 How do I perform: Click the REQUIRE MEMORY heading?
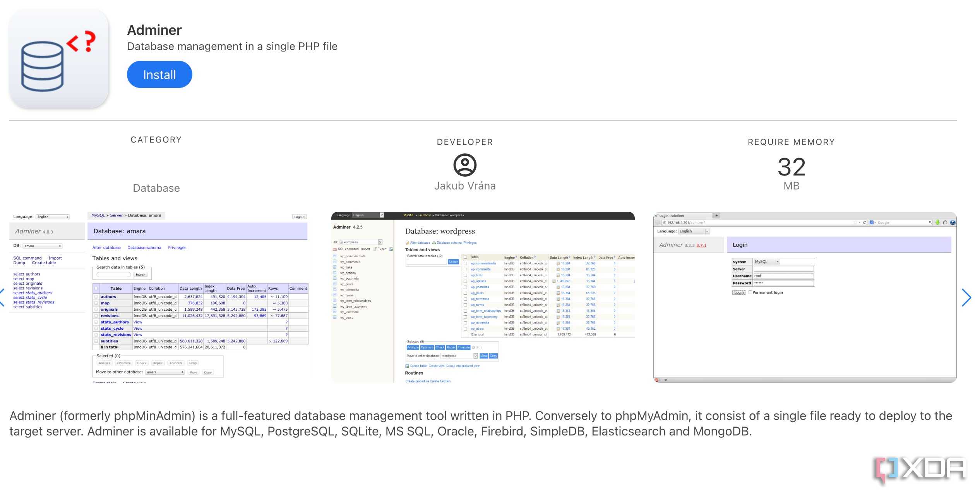(x=792, y=142)
